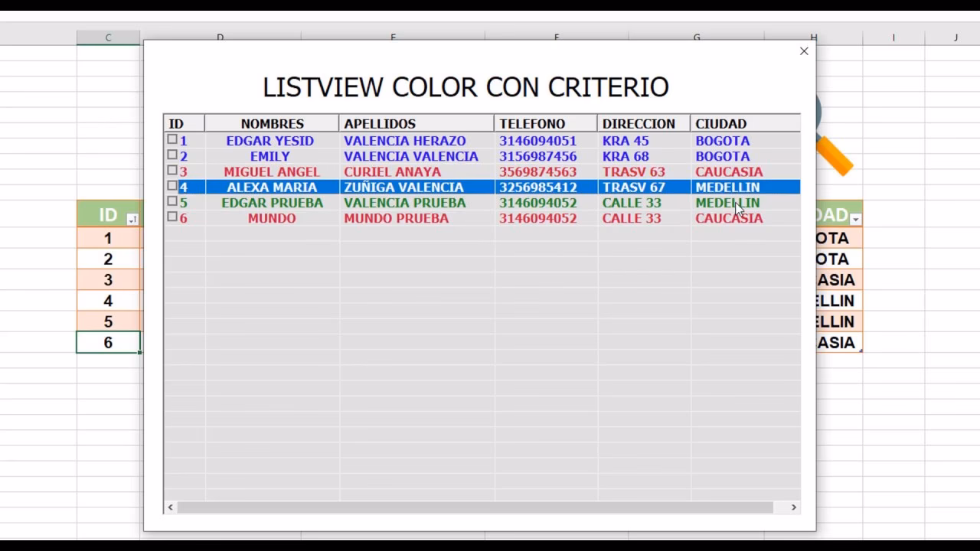
Task: Click surname VALENCIA VALENCIA
Action: pyautogui.click(x=411, y=156)
